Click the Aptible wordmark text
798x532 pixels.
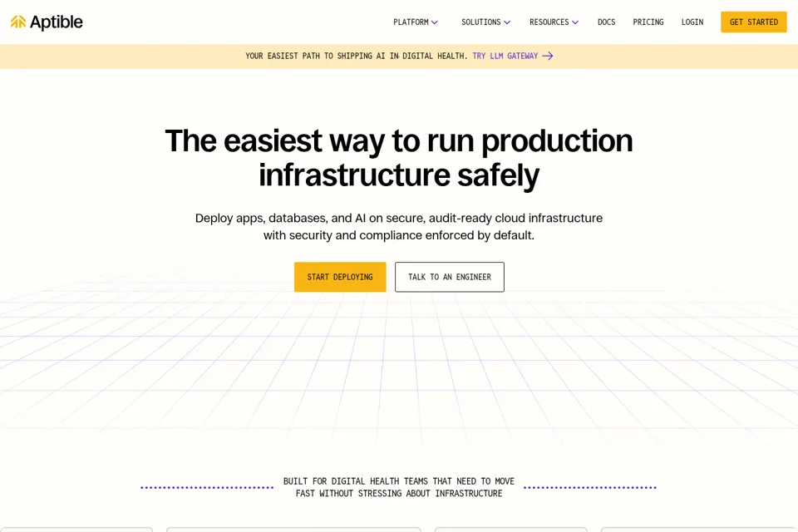click(x=56, y=22)
